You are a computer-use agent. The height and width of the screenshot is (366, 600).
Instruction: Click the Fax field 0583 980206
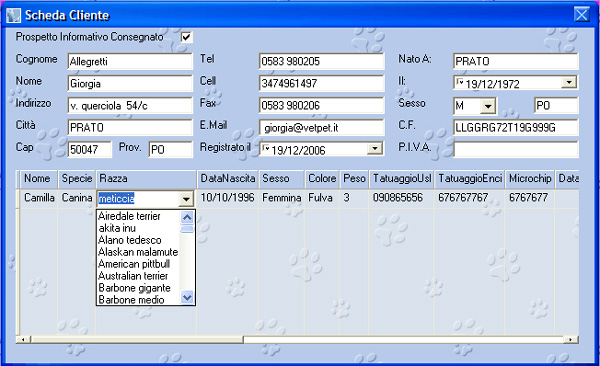(x=321, y=105)
